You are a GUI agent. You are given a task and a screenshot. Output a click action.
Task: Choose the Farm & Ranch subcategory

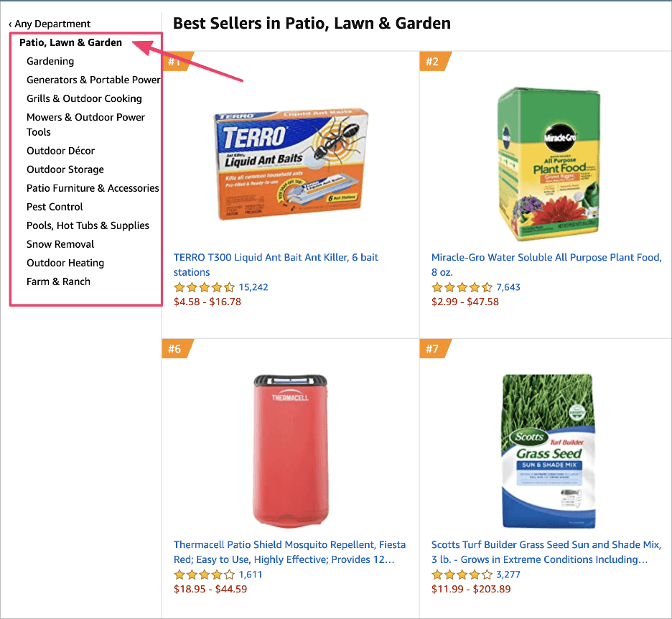pos(58,281)
